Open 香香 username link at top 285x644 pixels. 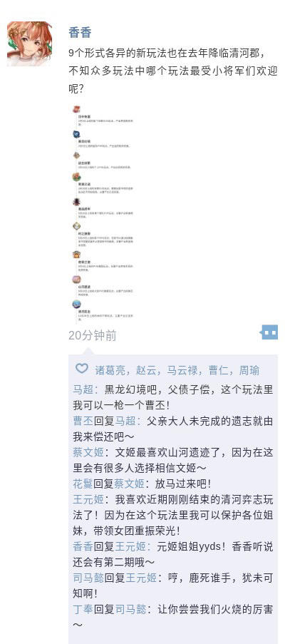(80, 32)
